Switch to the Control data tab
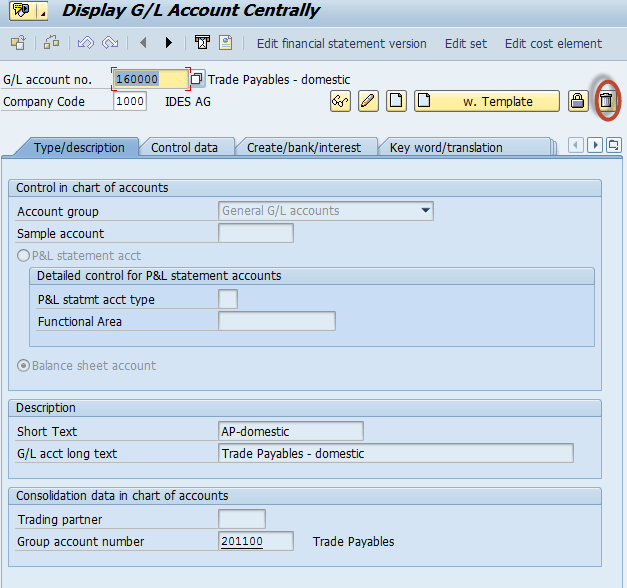627x588 pixels. 184,147
